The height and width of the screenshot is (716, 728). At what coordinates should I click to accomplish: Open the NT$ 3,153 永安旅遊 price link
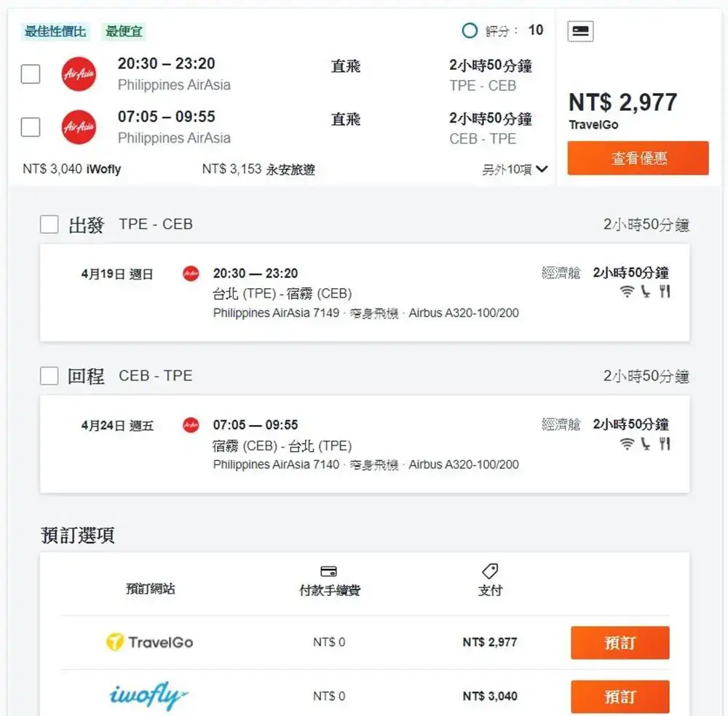[258, 170]
